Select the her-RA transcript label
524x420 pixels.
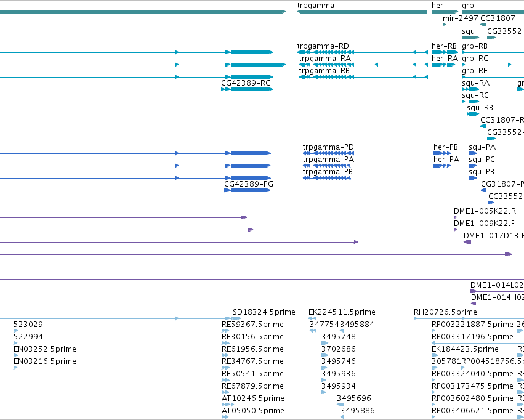point(445,59)
